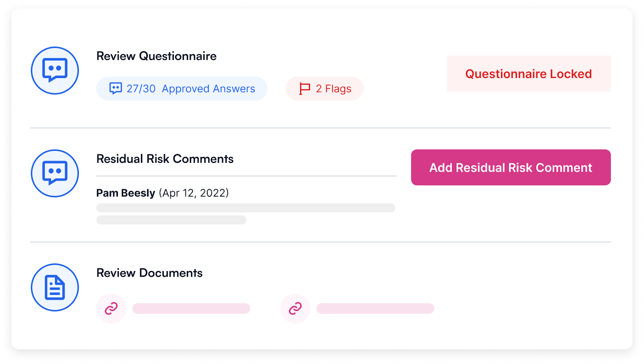Viewport: 644px width, 364px height.
Task: Click the Residual Risk Comments chat bubble icon
Action: point(55,173)
